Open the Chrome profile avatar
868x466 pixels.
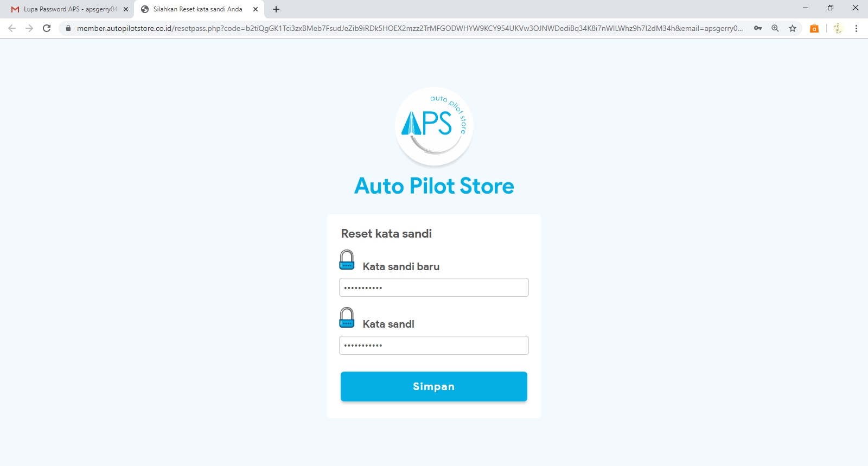click(x=838, y=28)
